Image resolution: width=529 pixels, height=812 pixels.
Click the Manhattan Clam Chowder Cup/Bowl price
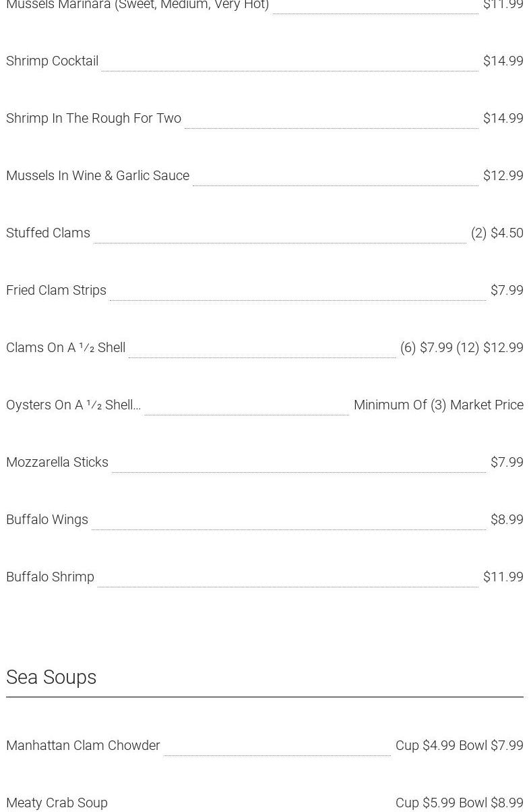[x=459, y=745]
